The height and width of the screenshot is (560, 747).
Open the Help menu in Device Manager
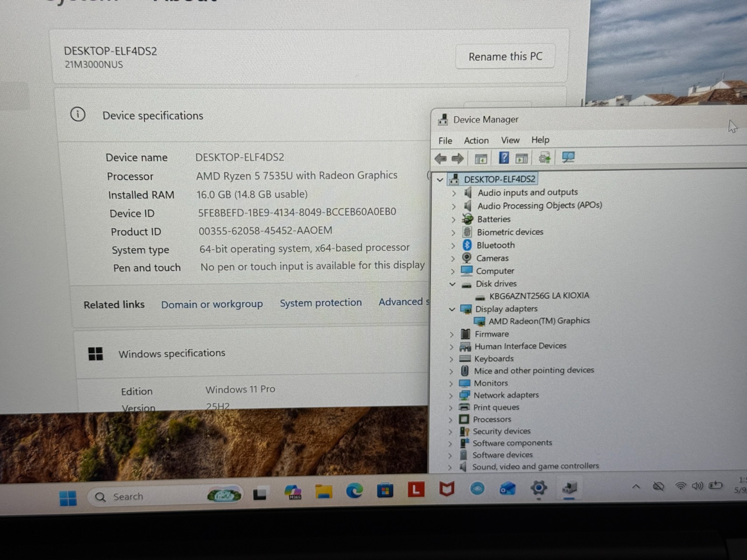[540, 140]
